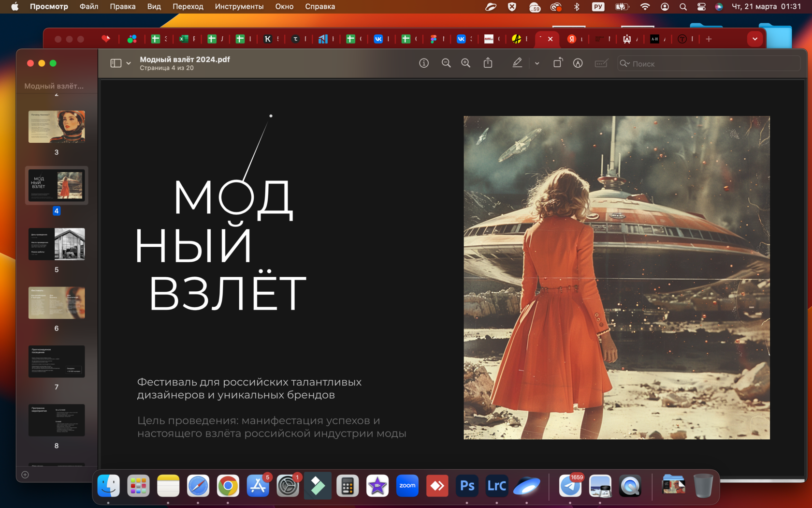This screenshot has width=812, height=508.
Task: Open Calculator from the Dock
Action: tap(348, 486)
